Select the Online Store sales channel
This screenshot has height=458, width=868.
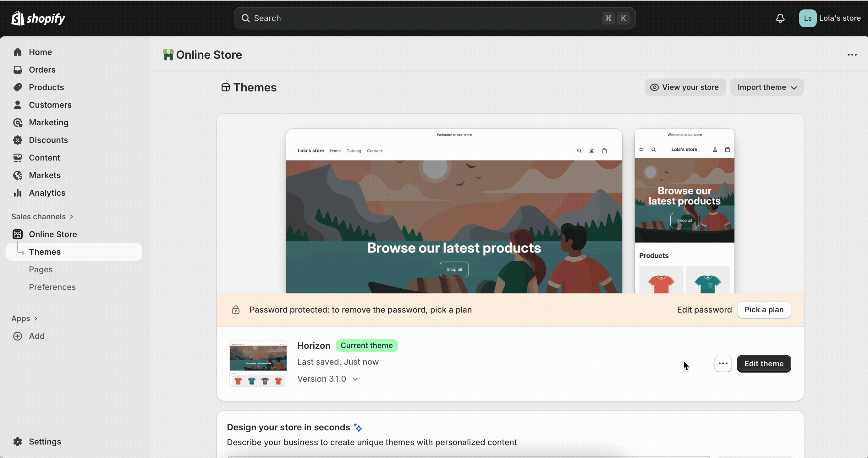coord(53,234)
